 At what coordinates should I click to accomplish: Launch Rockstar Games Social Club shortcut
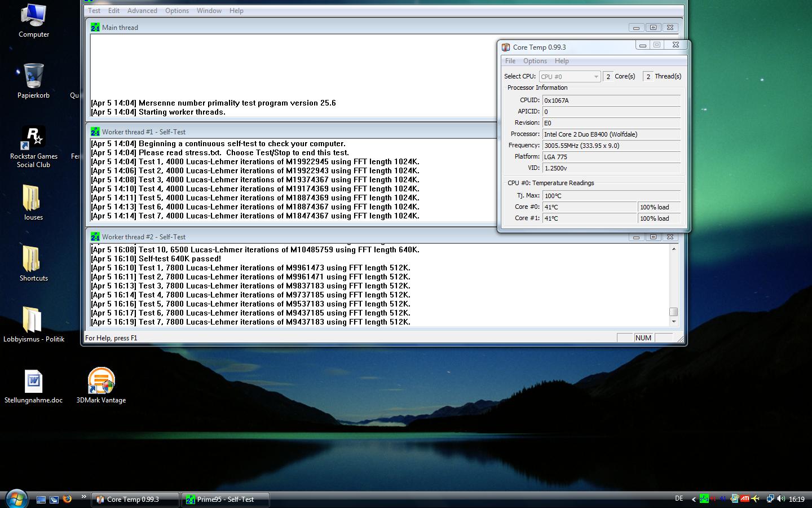pos(33,147)
